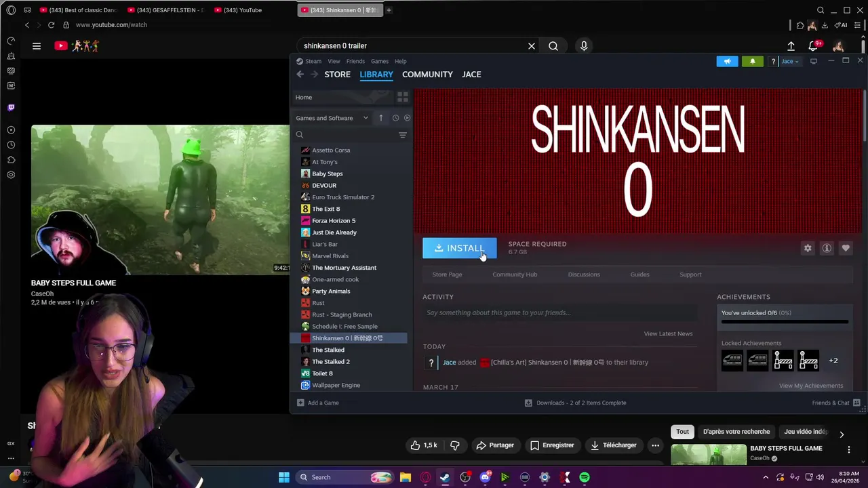Dislike the YouTube video
Image resolution: width=868 pixels, height=488 pixels.
click(455, 445)
